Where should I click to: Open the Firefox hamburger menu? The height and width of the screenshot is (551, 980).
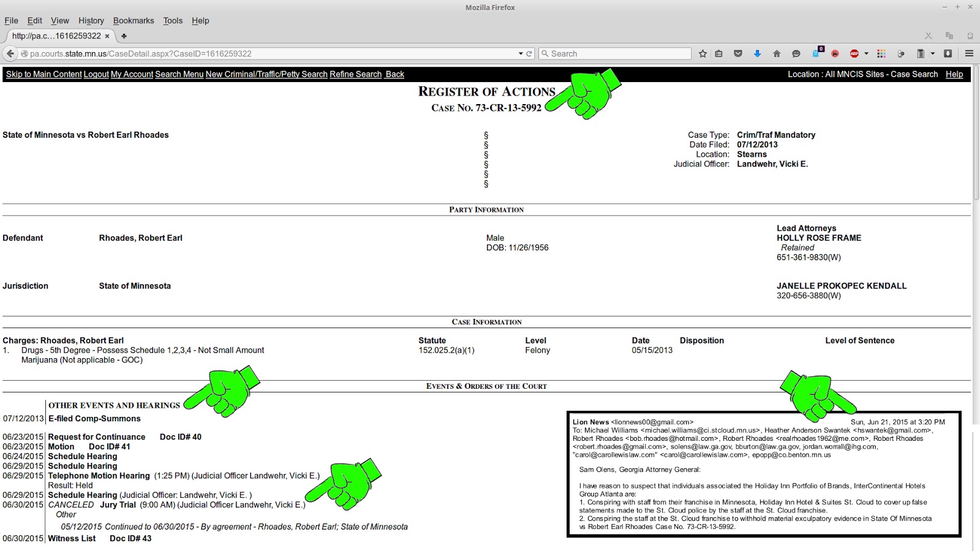coord(969,54)
